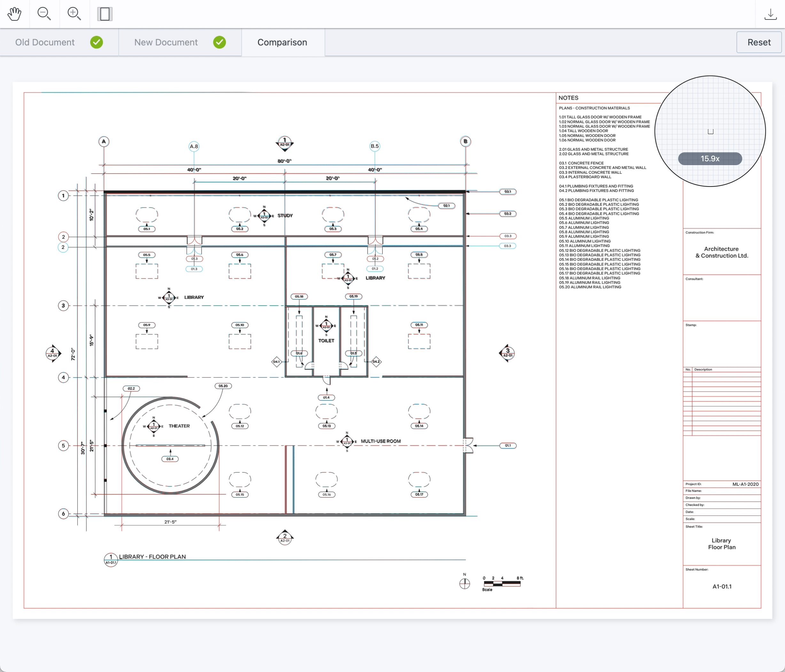Click the NOTES heading in drawing
Image resolution: width=785 pixels, height=672 pixels.
click(568, 98)
